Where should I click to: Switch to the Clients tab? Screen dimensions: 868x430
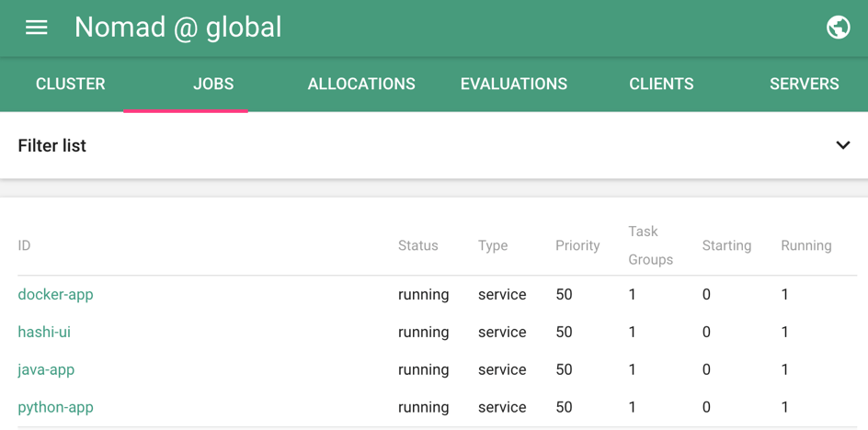point(661,85)
